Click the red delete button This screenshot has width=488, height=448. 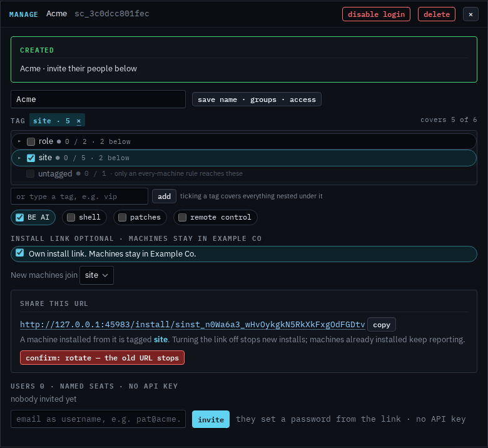point(436,14)
